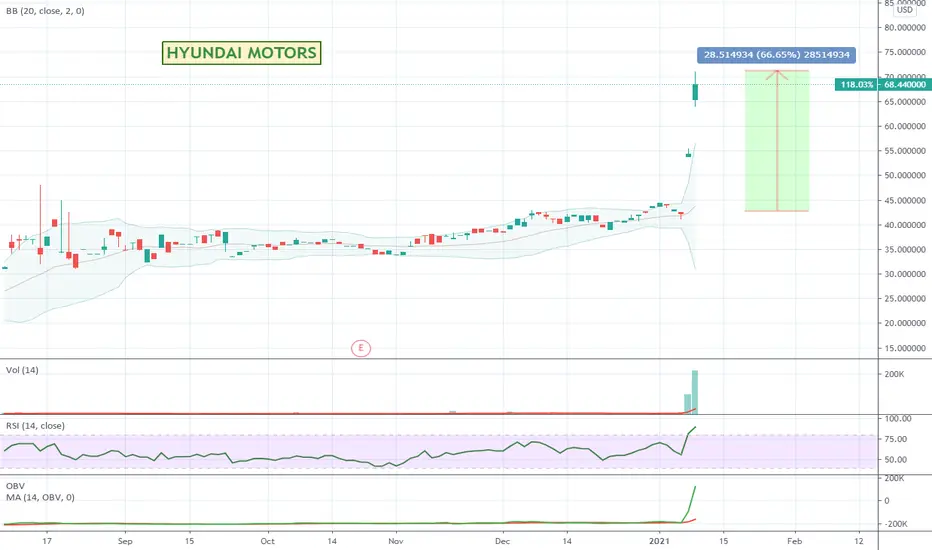Click the latest green candlestick near 68
Screen dimensions: 932x550
pos(695,91)
